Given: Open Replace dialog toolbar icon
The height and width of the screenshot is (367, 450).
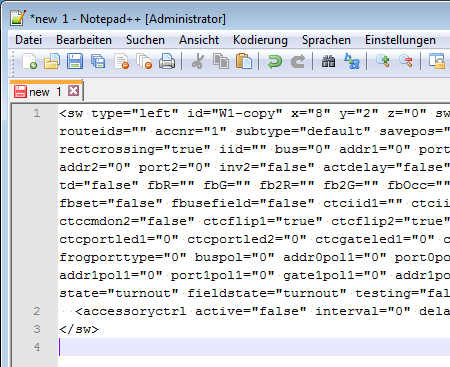Looking at the screenshot, I should (352, 61).
